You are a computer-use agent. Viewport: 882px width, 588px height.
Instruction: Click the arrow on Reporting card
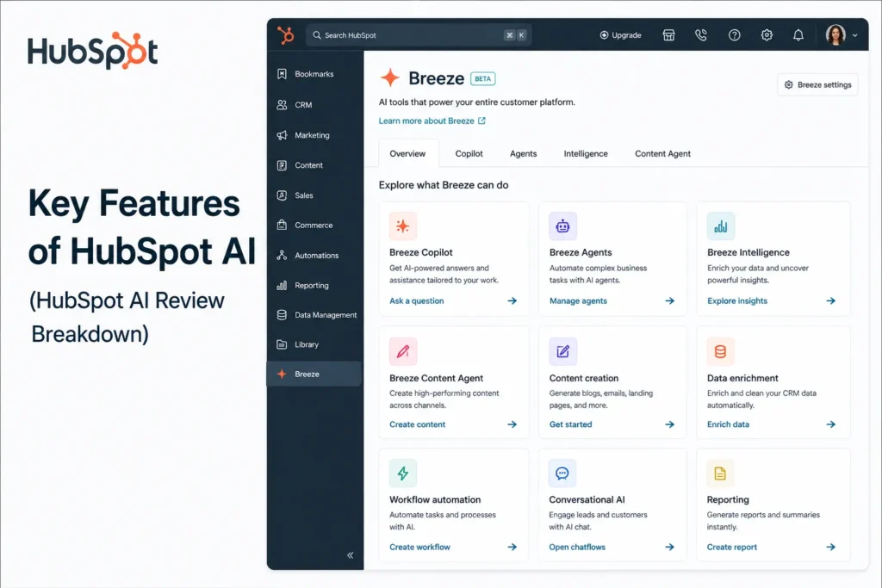point(830,547)
